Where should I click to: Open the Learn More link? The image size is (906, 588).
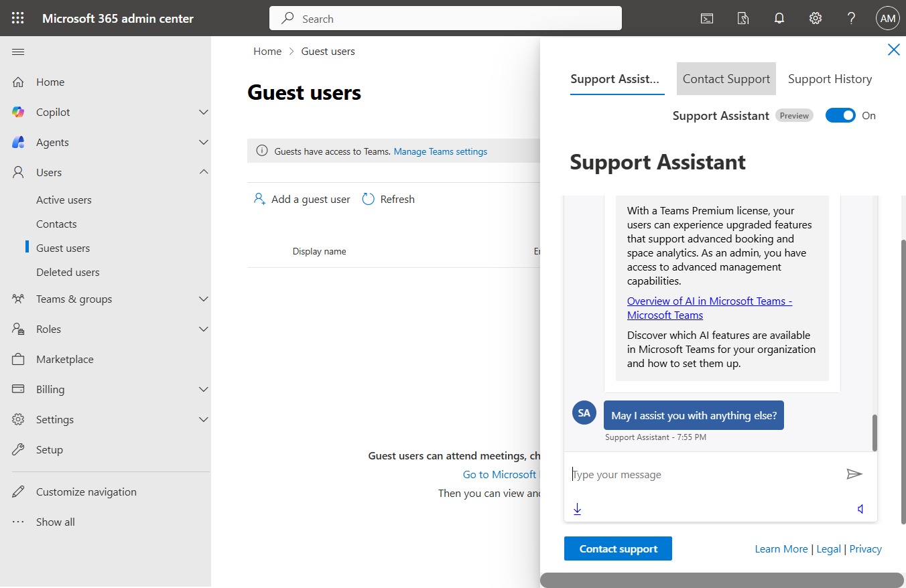point(781,548)
